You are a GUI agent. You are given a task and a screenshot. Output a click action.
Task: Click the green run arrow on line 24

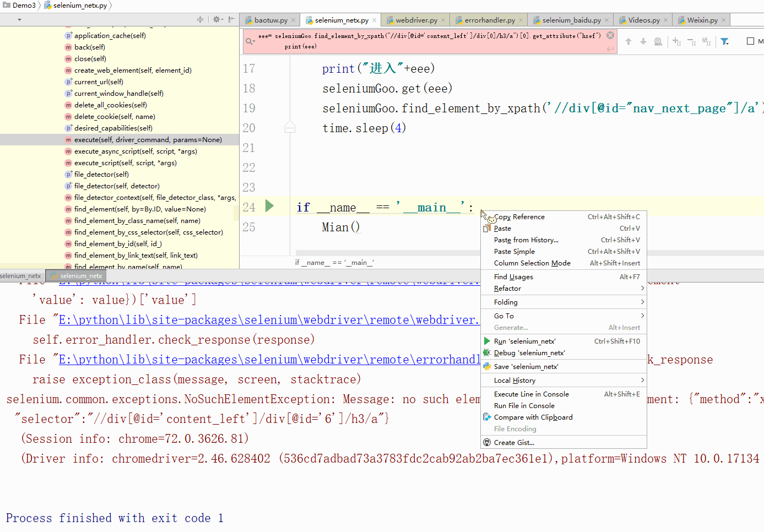point(269,207)
